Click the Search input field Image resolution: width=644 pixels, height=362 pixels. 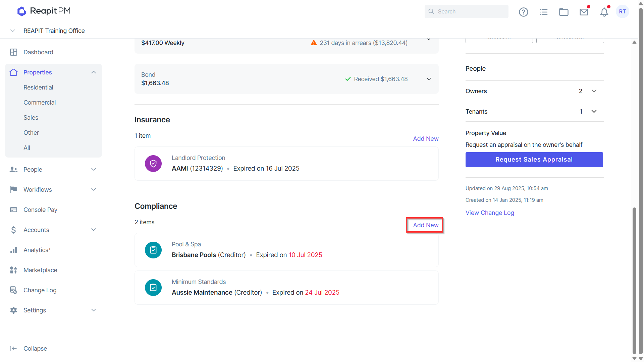tap(466, 11)
